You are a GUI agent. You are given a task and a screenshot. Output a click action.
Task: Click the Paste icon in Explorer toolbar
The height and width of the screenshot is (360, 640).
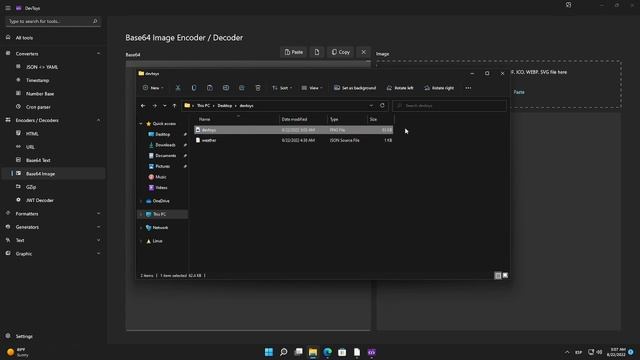(x=210, y=88)
